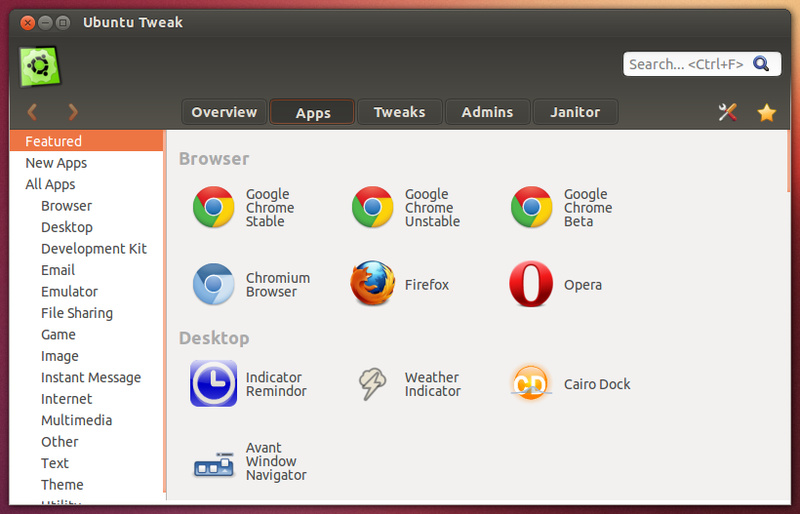Switch to the Admins tab

coord(487,112)
